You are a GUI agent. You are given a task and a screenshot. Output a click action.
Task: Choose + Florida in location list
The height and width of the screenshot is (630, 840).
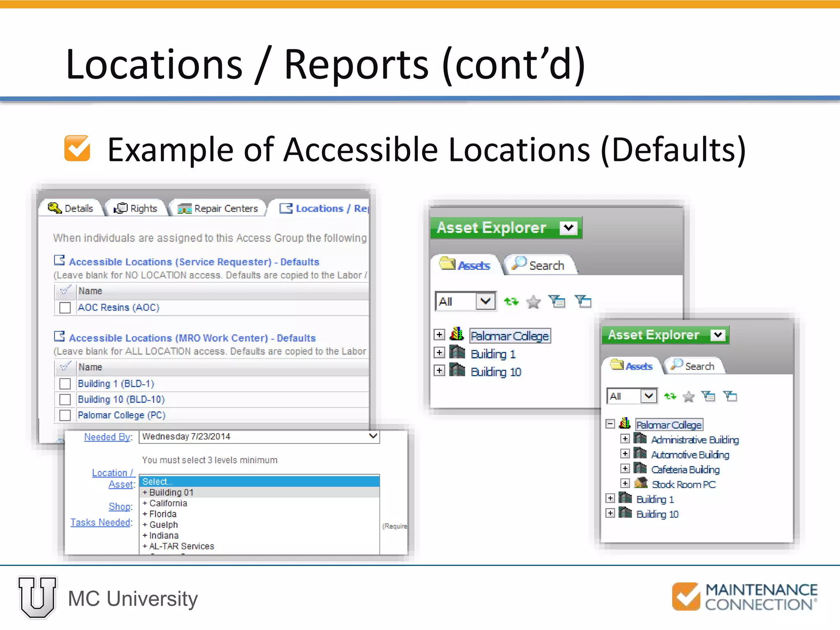[x=260, y=514]
